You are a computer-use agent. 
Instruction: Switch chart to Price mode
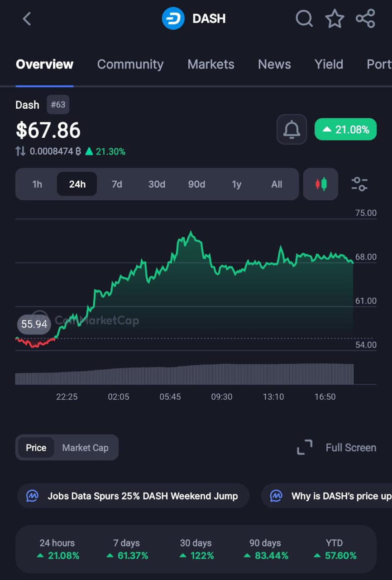click(x=36, y=447)
